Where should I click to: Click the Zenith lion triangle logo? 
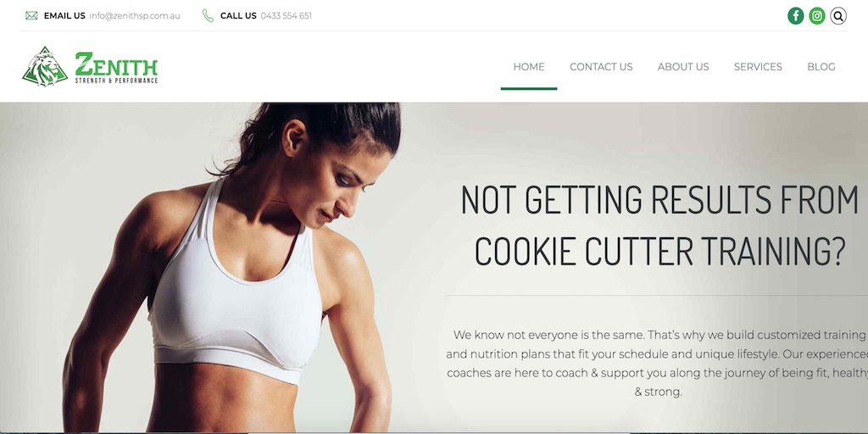(45, 66)
